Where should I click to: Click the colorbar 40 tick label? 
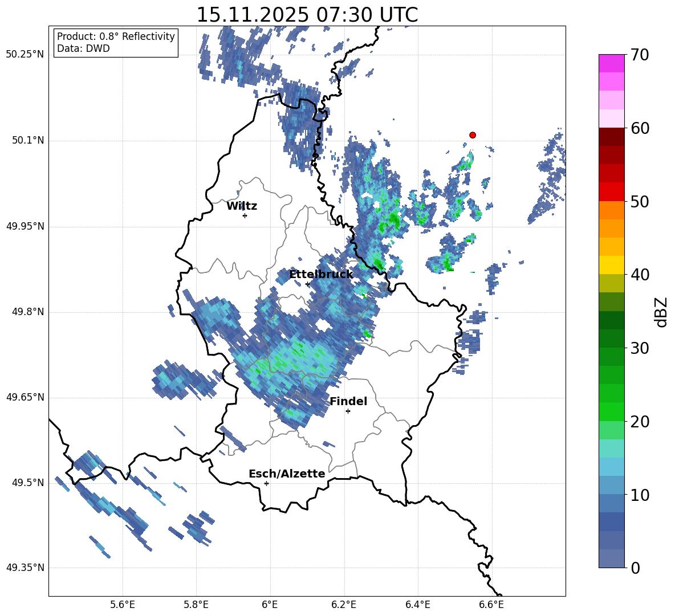640,275
